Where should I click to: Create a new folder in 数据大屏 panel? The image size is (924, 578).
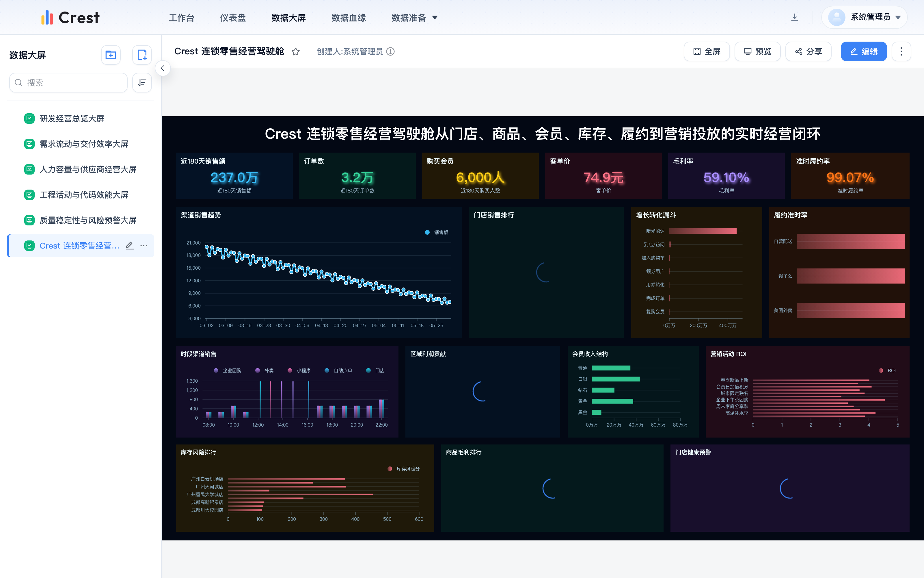coord(111,55)
